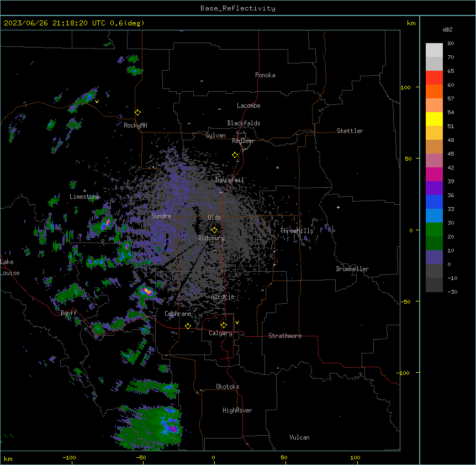Select the Lacombe city label

(248, 105)
